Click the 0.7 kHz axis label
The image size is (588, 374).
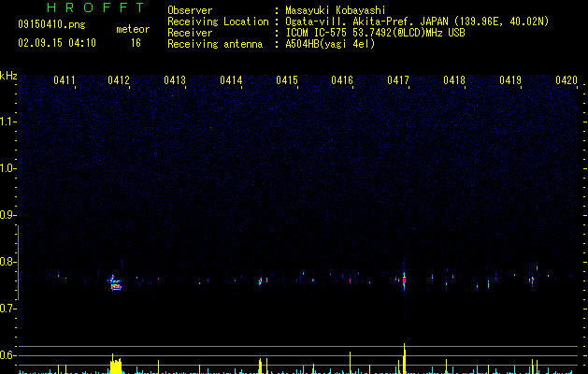click(x=8, y=309)
